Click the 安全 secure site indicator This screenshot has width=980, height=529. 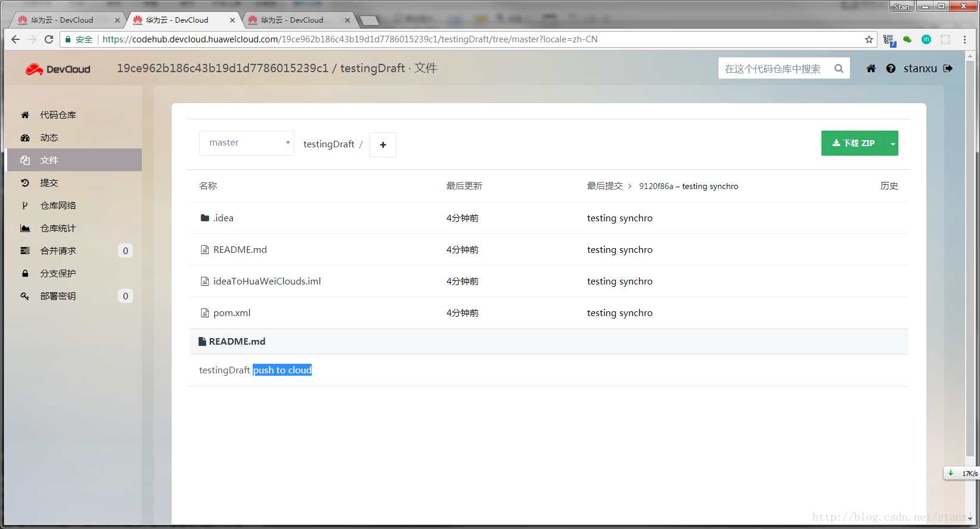tap(79, 39)
